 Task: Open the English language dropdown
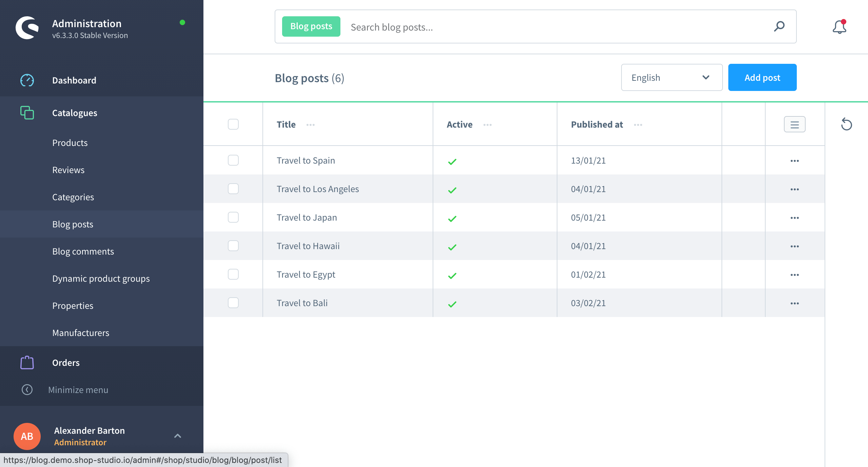671,78
